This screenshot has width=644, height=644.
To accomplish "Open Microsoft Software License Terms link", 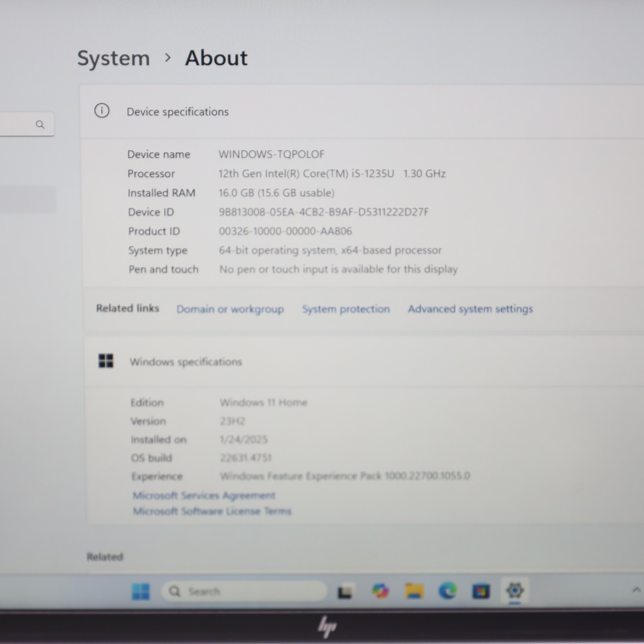I will click(x=212, y=511).
